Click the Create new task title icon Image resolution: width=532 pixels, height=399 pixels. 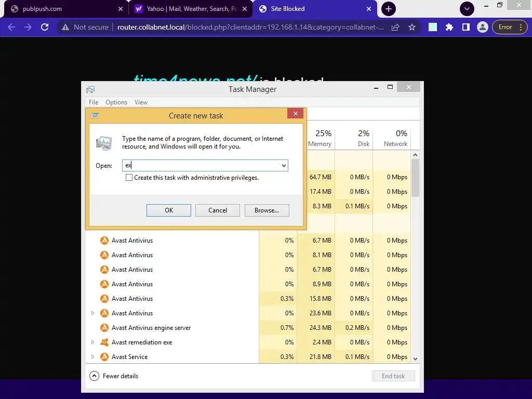click(x=95, y=115)
